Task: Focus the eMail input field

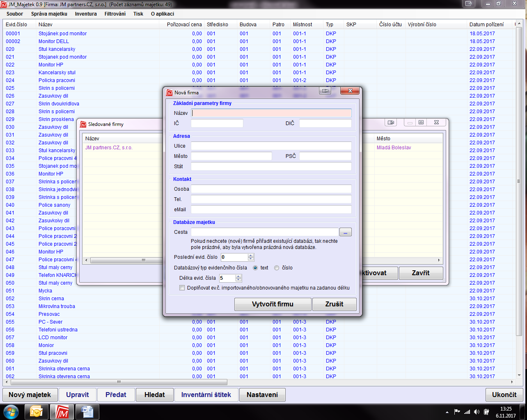Action: (271, 210)
